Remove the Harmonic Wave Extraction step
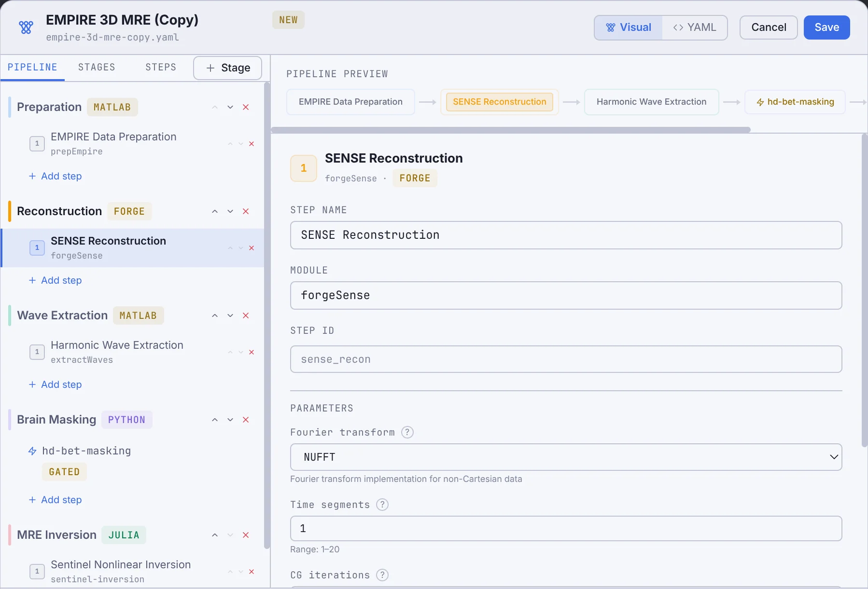The height and width of the screenshot is (589, 868). (x=252, y=352)
